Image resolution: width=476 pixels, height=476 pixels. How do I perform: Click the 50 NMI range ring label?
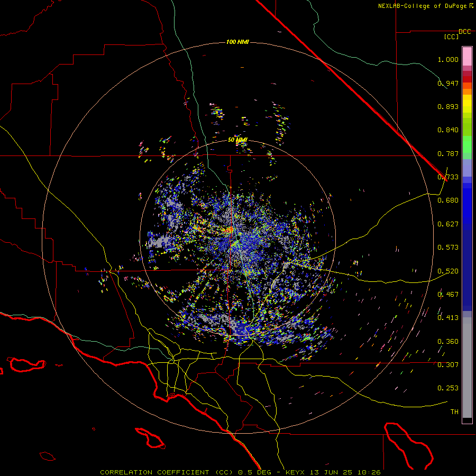pos(237,140)
